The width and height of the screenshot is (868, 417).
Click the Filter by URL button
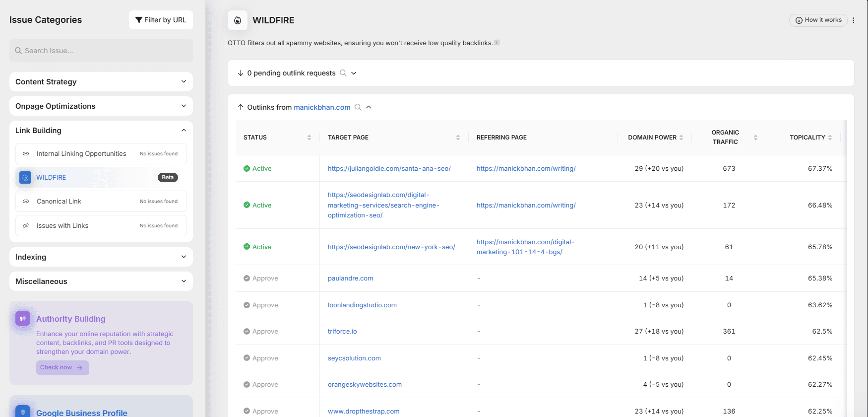pos(161,20)
